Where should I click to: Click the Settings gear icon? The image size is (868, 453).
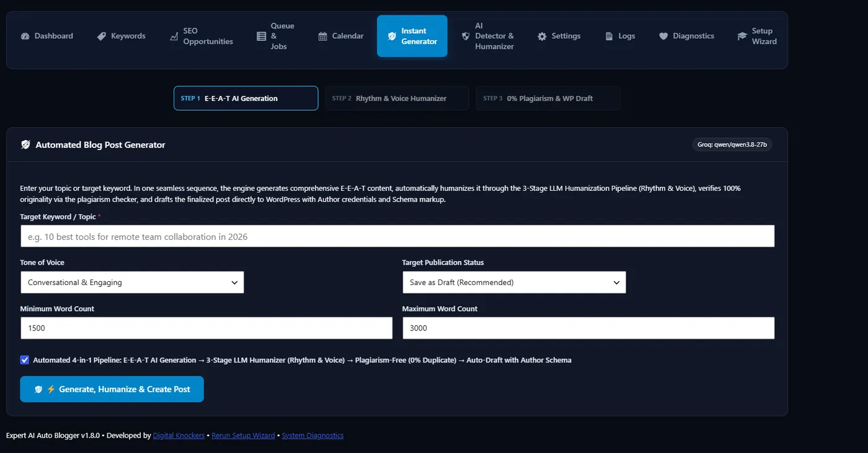[542, 36]
